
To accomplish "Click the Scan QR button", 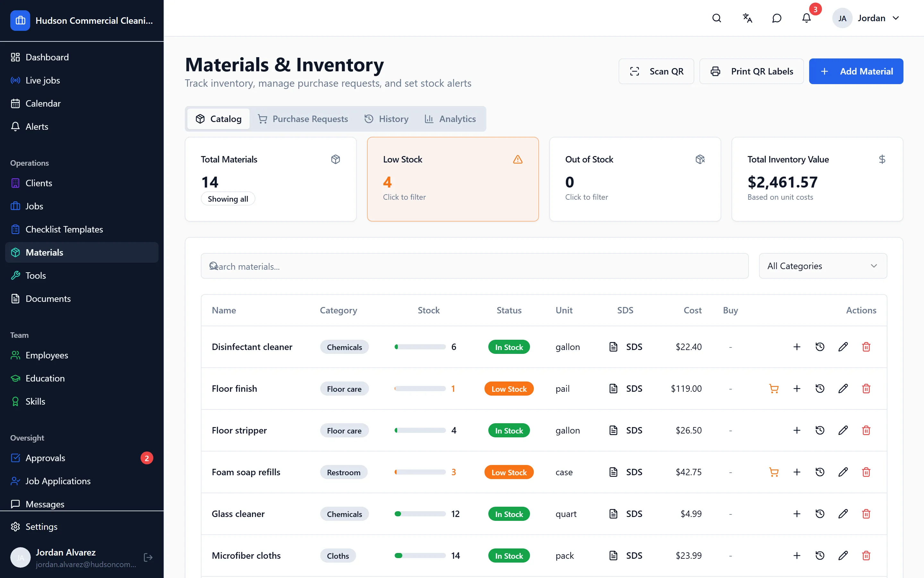I will [656, 72].
